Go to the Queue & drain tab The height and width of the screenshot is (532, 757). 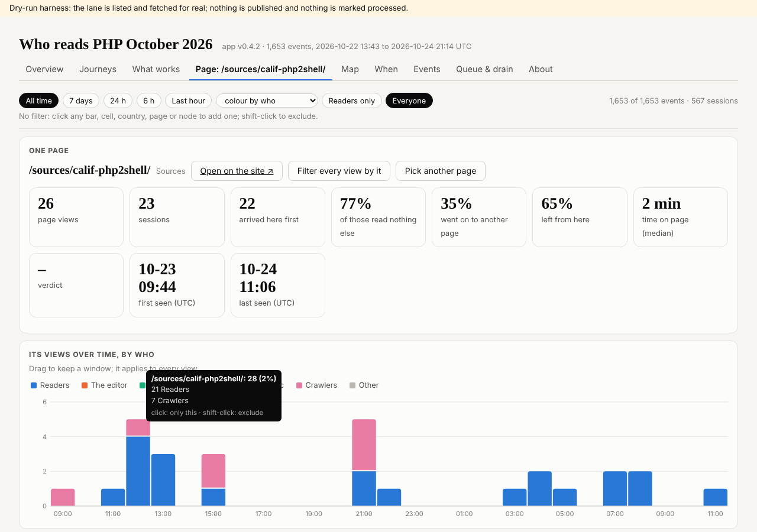coord(484,69)
